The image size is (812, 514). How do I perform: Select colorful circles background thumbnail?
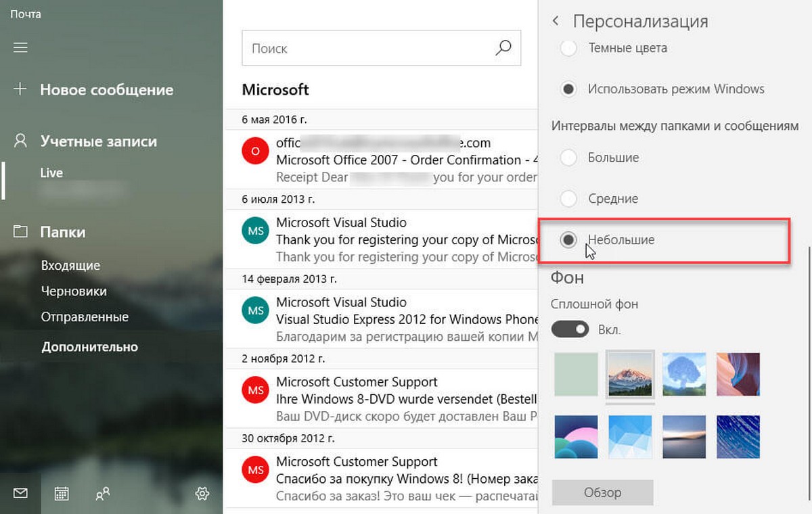point(576,438)
